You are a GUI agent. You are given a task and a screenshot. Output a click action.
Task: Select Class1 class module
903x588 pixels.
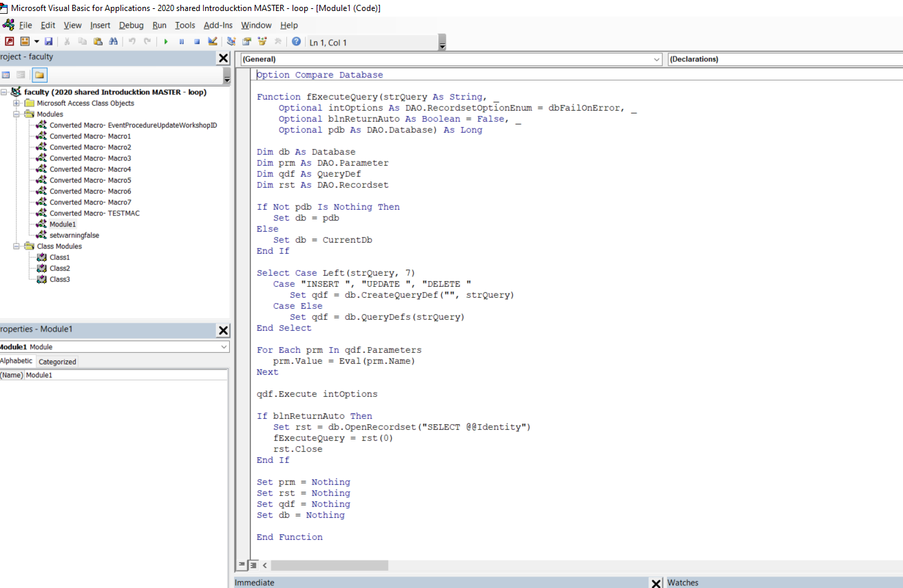tap(60, 257)
